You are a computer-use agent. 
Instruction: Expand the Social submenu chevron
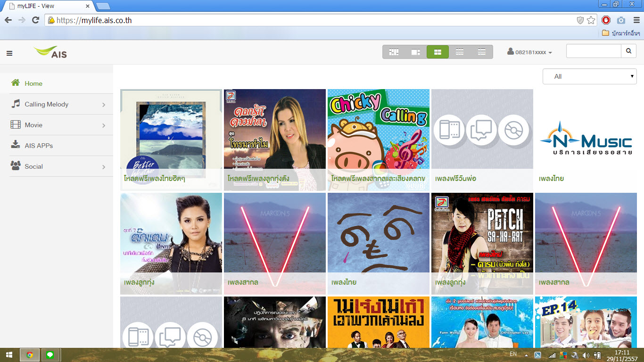[104, 167]
